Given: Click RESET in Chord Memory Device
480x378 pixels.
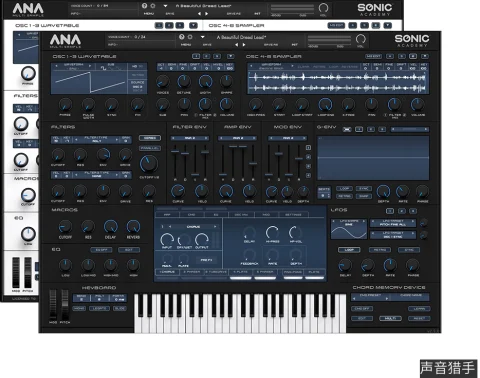Looking at the screenshot, I should [x=419, y=318].
